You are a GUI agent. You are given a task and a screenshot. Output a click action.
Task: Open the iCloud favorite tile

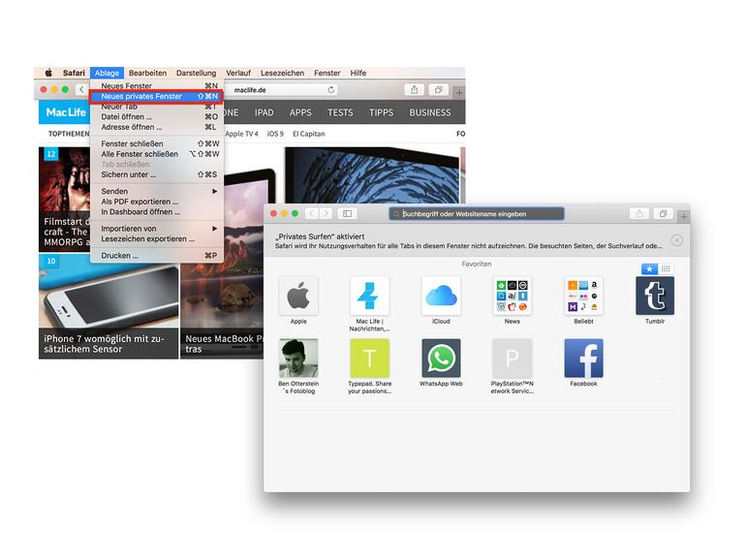(x=441, y=296)
